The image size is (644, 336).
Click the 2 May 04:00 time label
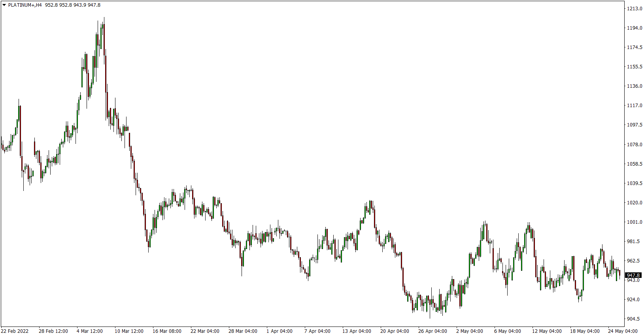pyautogui.click(x=470, y=331)
